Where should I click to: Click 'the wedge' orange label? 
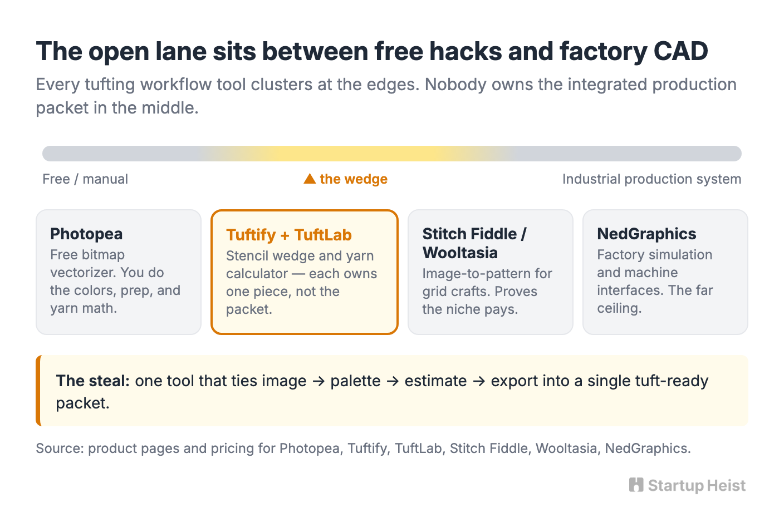click(x=354, y=179)
